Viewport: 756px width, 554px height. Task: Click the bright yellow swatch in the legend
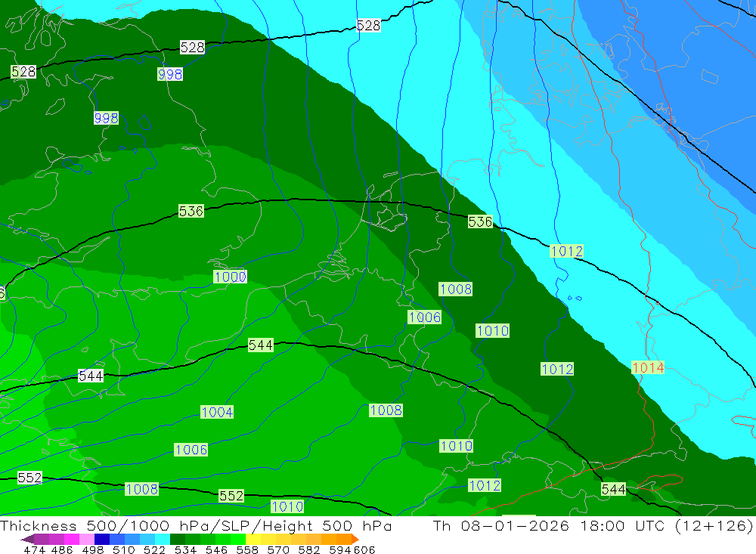tap(253, 539)
